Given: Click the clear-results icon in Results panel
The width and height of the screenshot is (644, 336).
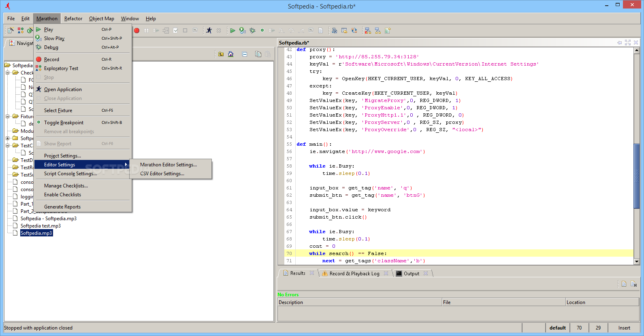Looking at the screenshot, I should click(633, 284).
